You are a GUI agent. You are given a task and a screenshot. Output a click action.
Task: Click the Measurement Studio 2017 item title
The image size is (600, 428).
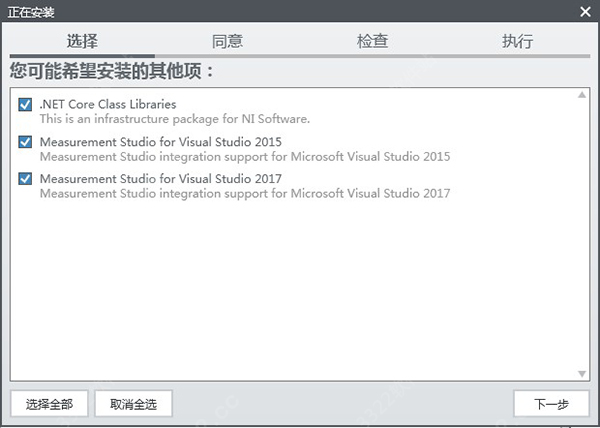pos(161,179)
